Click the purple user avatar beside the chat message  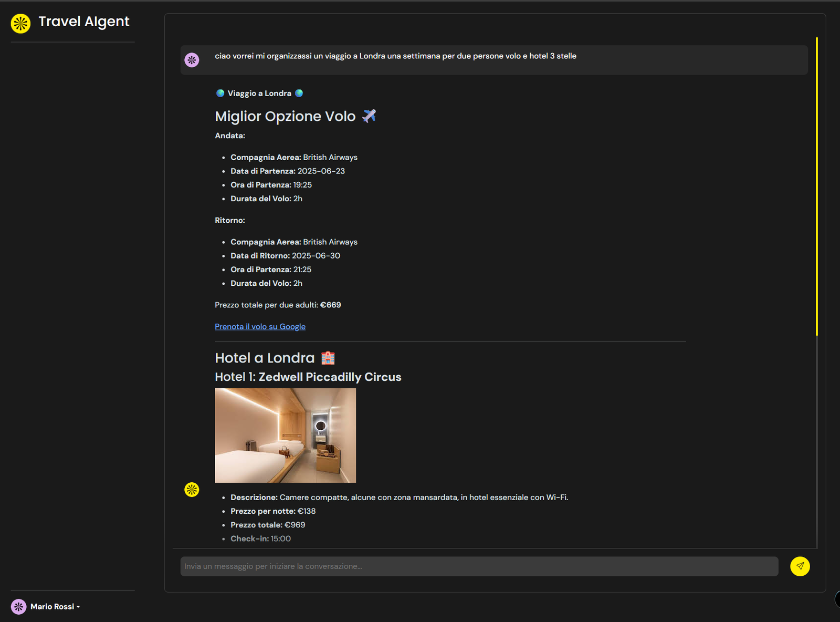[x=192, y=60]
